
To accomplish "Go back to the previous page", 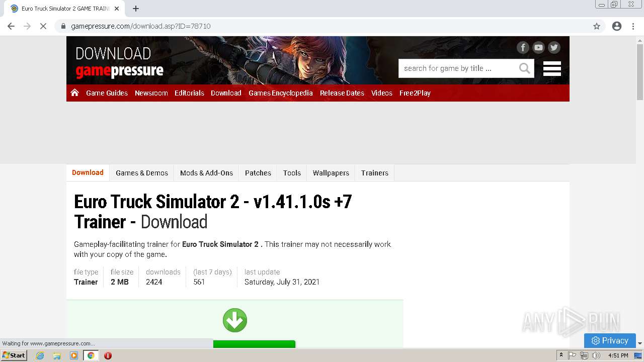I will point(11,26).
